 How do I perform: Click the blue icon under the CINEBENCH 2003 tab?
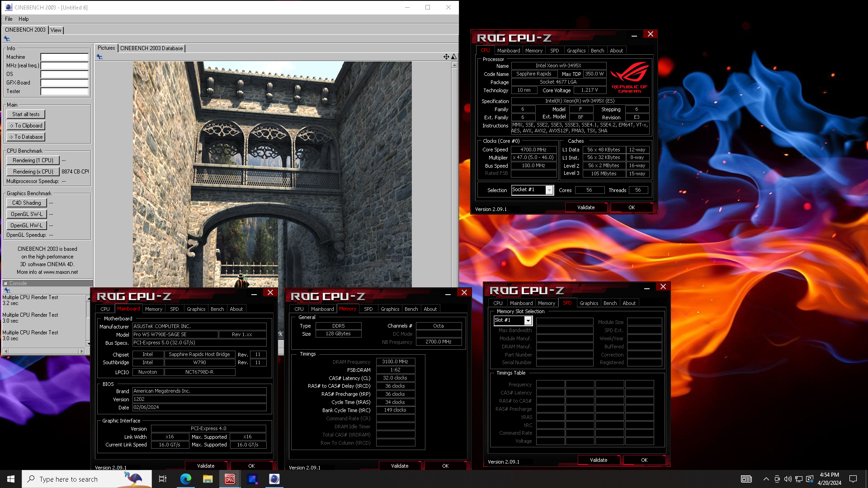[x=7, y=39]
